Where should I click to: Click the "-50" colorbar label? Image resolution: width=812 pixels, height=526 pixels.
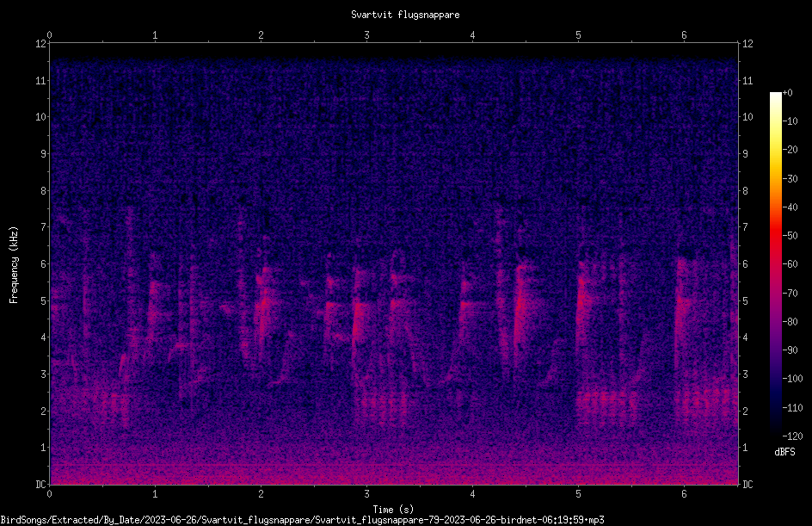click(x=790, y=236)
